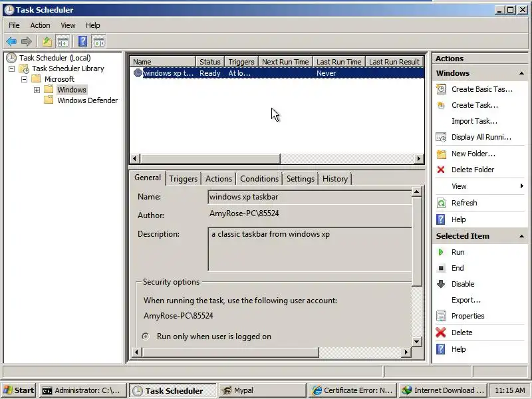Viewport: 532px width, 399px height.
Task: Click the red X Delete Folder icon
Action: (x=441, y=170)
